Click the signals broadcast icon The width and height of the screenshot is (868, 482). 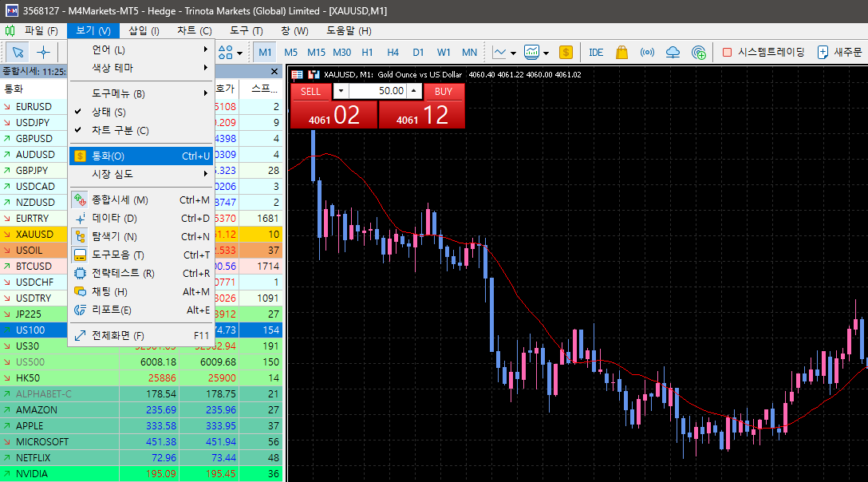click(x=647, y=53)
